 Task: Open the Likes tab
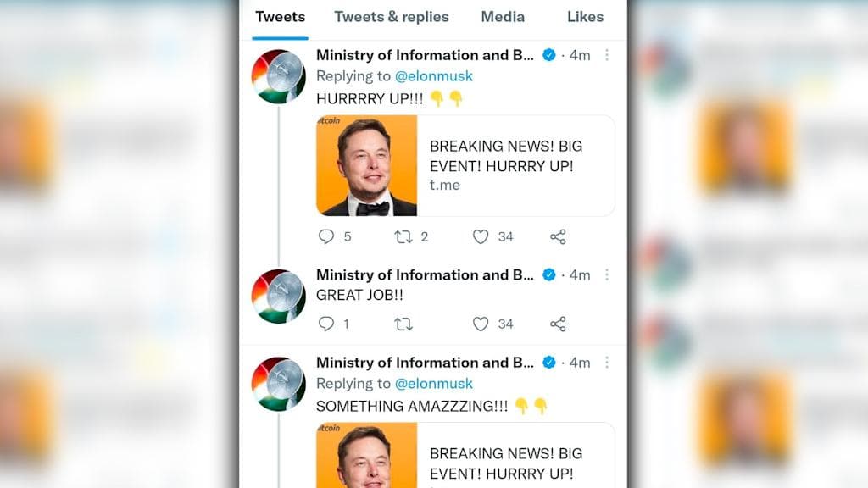(x=585, y=16)
